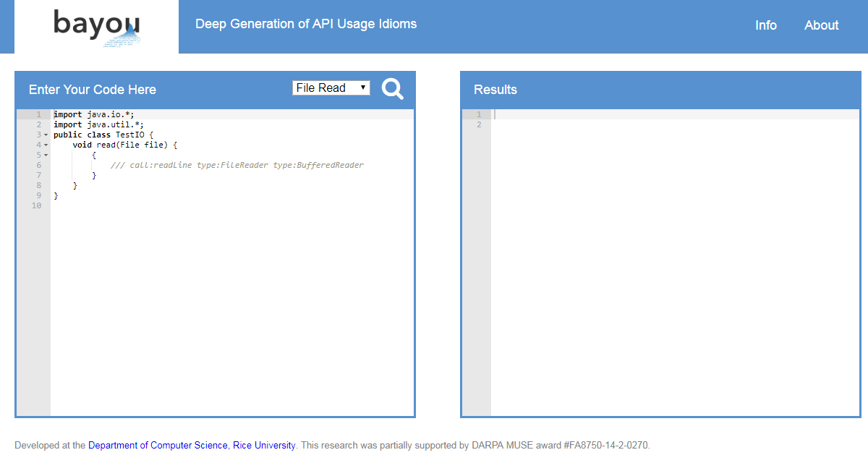Click 'Deep Generation of API Usage Idioms' title
Viewport: 868px width, 463px height.
(x=306, y=24)
